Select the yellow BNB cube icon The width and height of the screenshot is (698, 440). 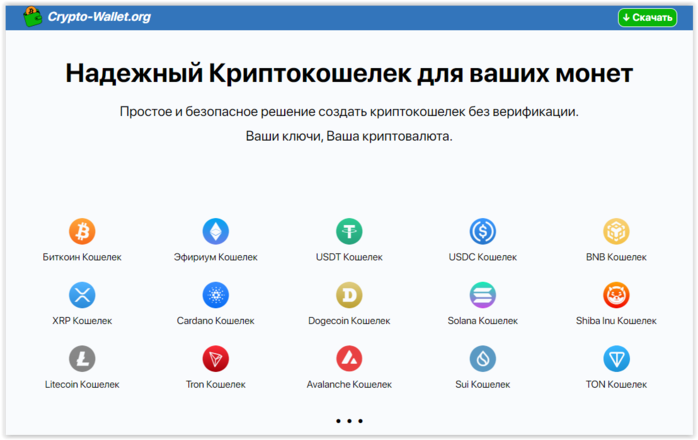click(616, 232)
